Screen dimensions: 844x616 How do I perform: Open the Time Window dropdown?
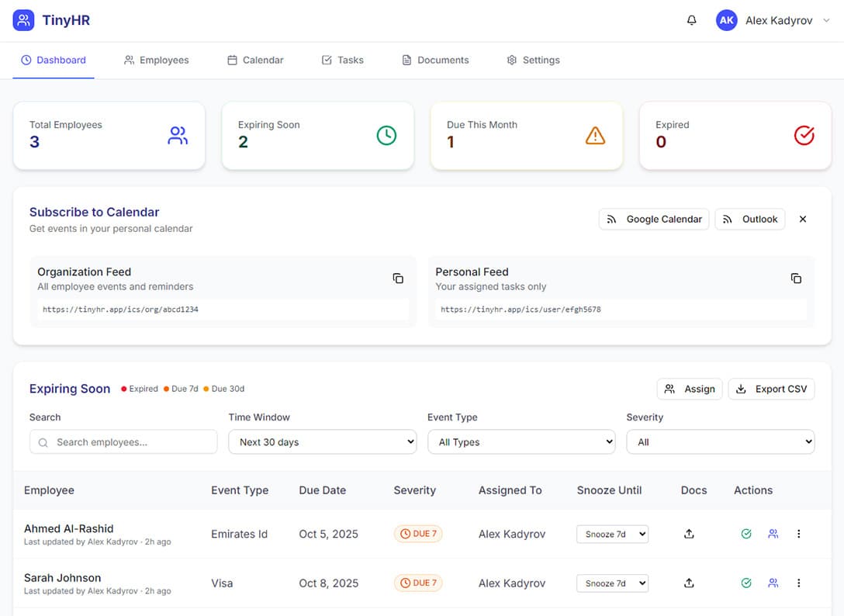tap(322, 441)
